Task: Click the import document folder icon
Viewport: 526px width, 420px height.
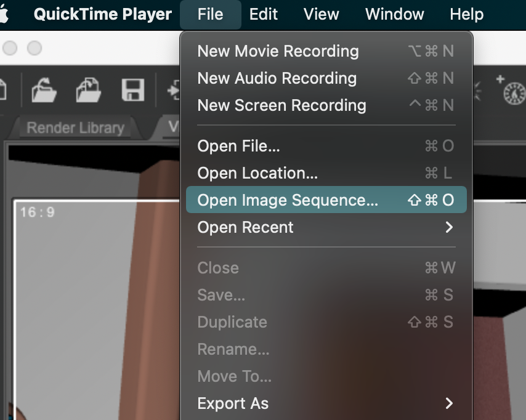Action: (x=89, y=90)
